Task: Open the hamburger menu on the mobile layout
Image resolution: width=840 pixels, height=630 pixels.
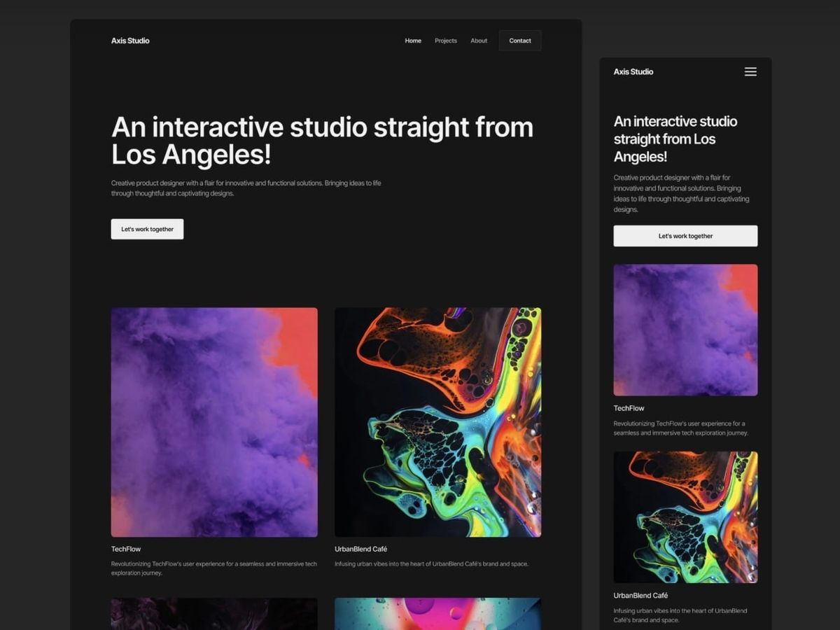Action: pos(750,71)
